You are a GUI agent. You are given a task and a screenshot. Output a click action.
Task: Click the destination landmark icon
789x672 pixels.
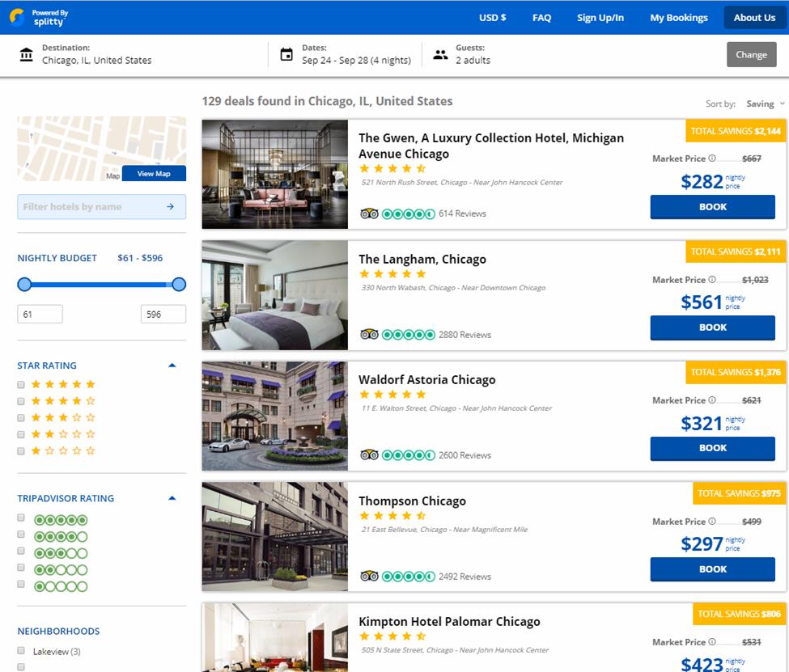pyautogui.click(x=26, y=54)
